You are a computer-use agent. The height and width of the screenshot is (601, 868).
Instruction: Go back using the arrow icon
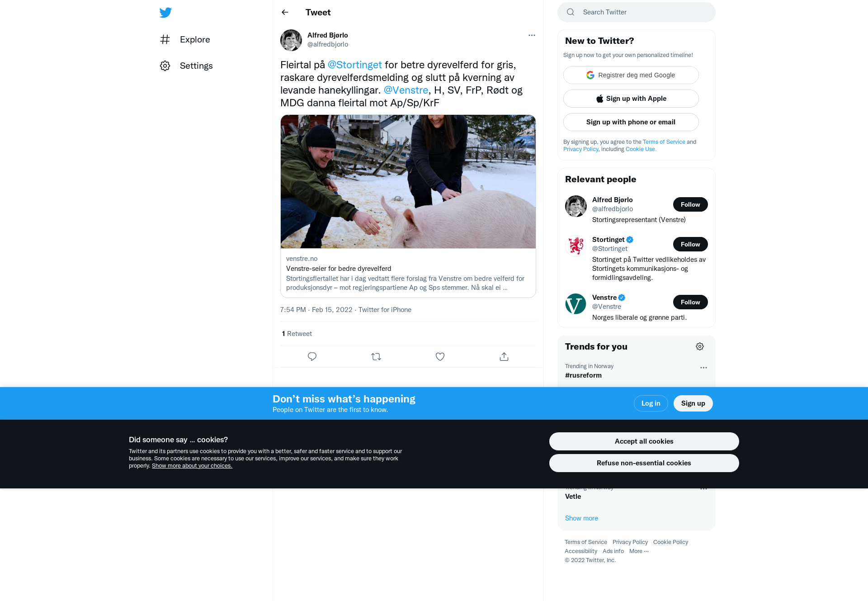click(x=285, y=12)
